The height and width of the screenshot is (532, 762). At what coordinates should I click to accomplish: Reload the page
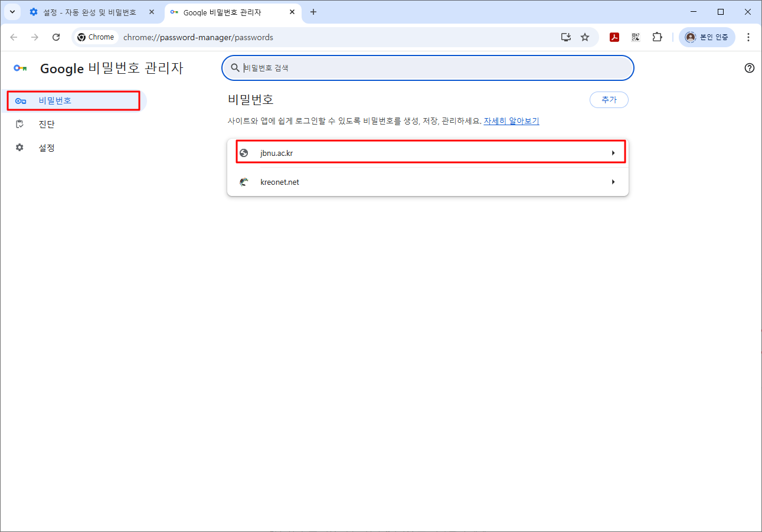point(56,37)
